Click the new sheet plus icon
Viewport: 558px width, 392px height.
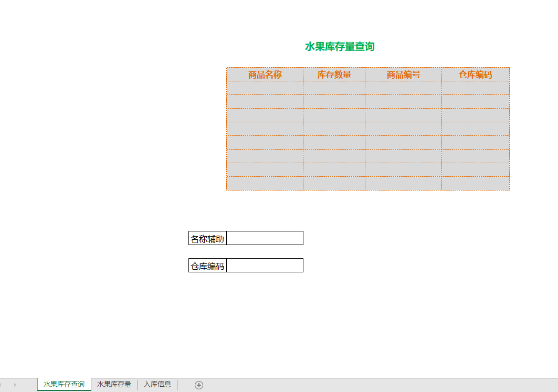[x=198, y=385]
